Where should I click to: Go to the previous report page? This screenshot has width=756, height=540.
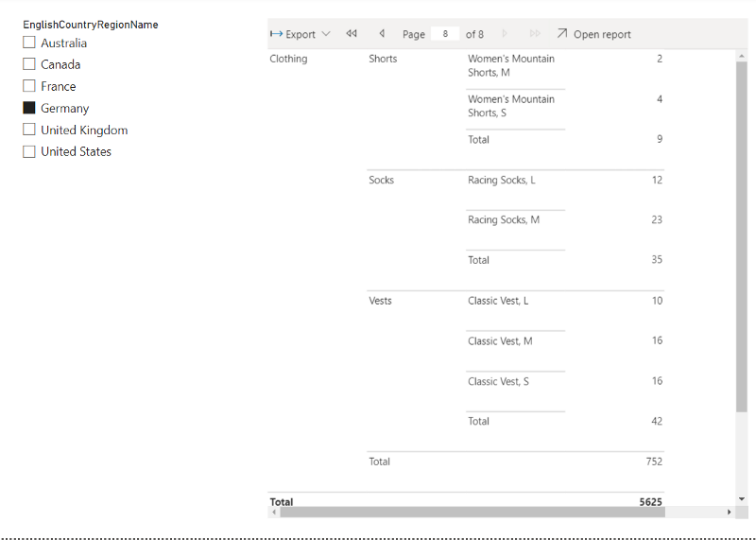coord(382,34)
